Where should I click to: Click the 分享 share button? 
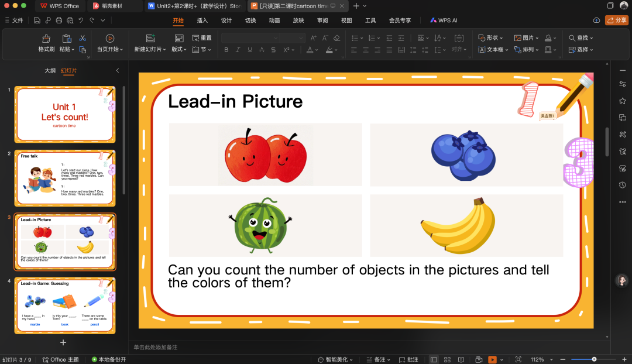pos(617,20)
